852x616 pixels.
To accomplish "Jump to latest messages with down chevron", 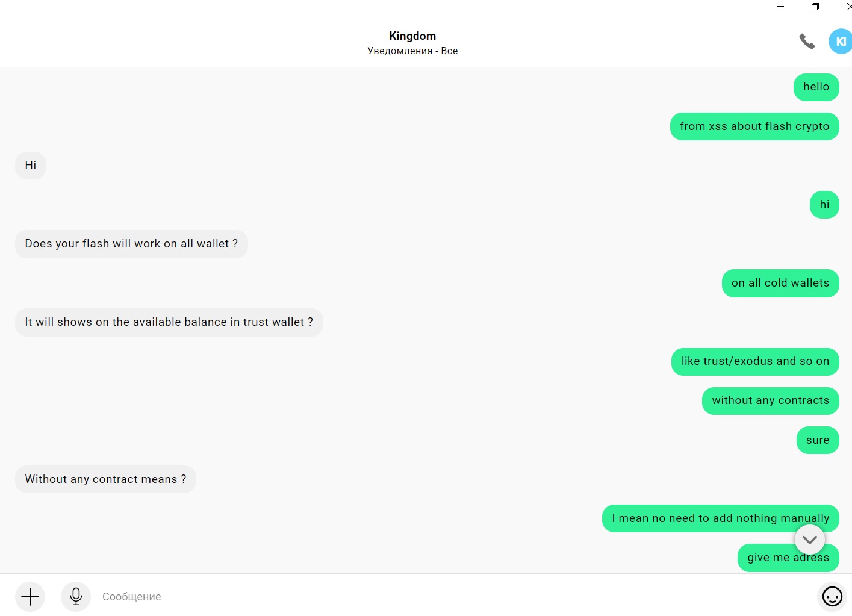I will coord(809,540).
